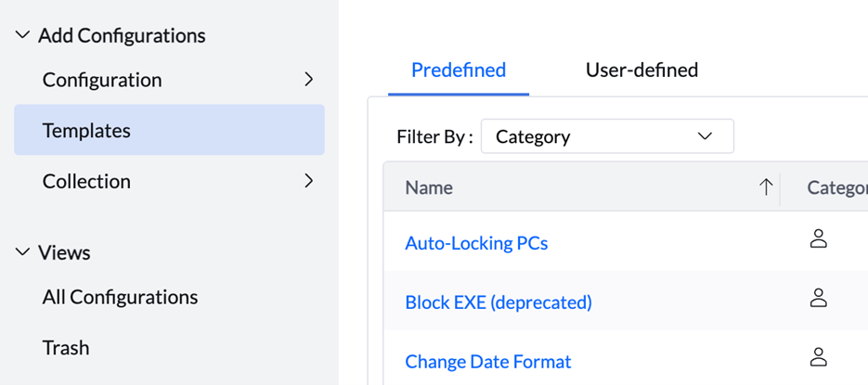Open the Filter By Category dropdown
This screenshot has height=385, width=868.
point(607,136)
